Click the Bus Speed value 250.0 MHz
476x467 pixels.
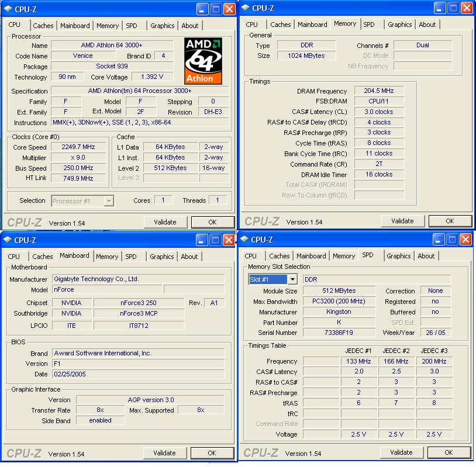point(78,168)
